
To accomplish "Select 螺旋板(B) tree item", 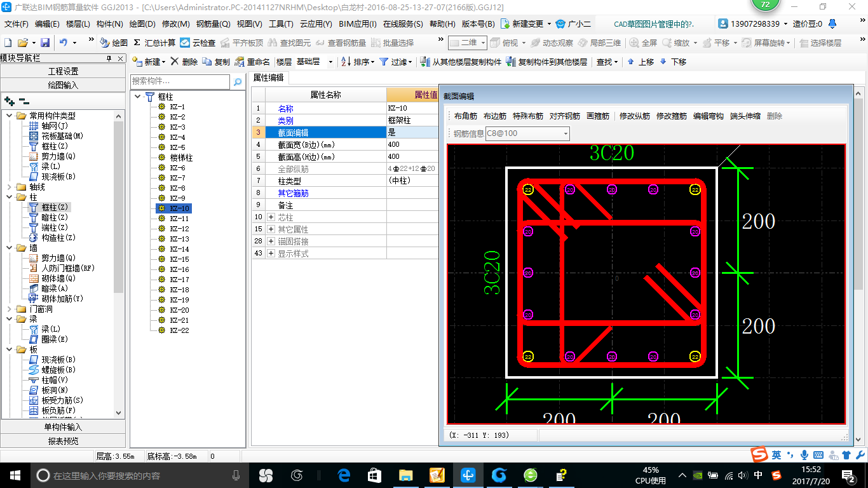I will (x=53, y=370).
